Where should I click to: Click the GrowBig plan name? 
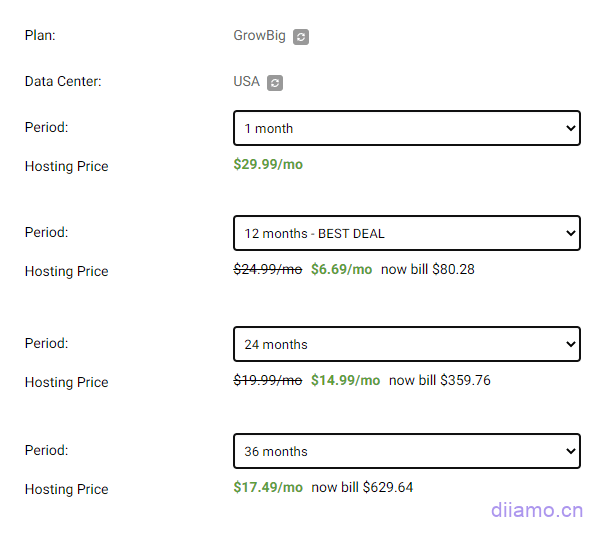[259, 36]
